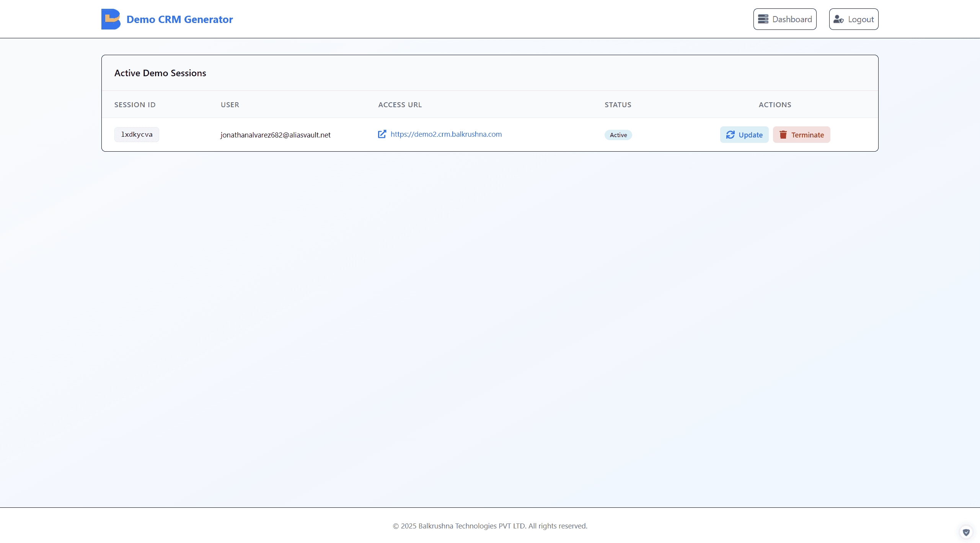The image size is (980, 543).
Task: Open the Dashboard page
Action: [785, 19]
